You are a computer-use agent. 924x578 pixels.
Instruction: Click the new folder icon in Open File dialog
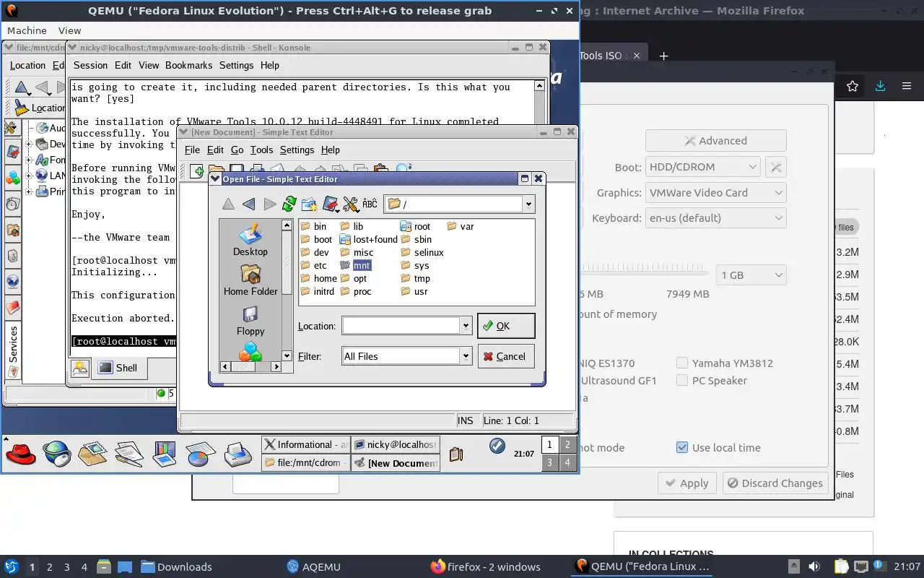(310, 204)
